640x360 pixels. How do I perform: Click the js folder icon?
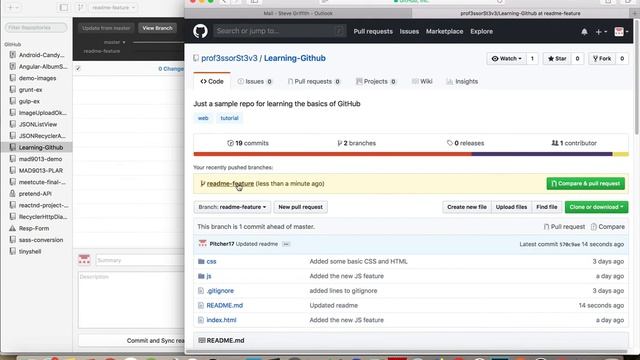201,276
